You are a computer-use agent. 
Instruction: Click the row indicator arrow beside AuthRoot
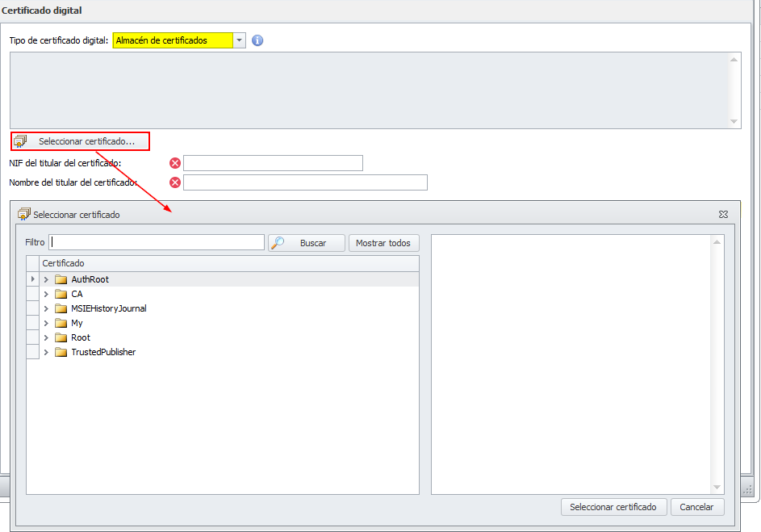(x=32, y=279)
